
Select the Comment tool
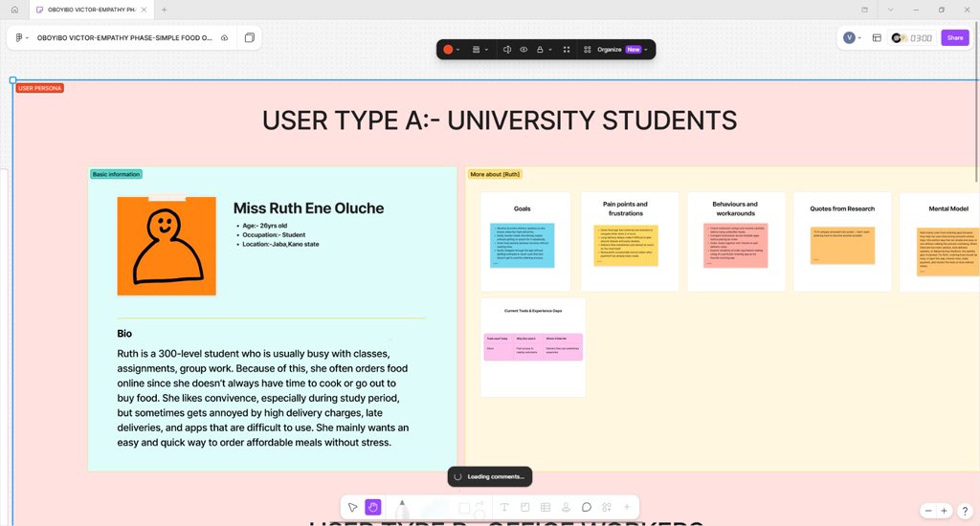[x=587, y=507]
